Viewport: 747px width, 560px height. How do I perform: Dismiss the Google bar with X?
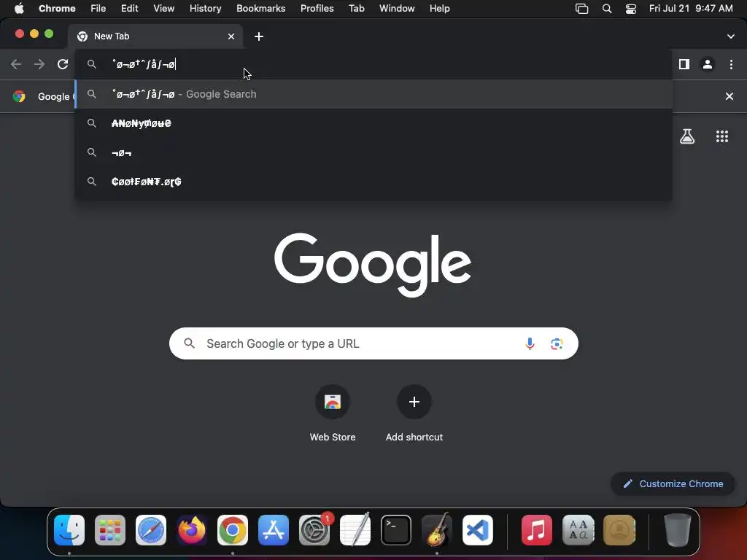(x=729, y=97)
